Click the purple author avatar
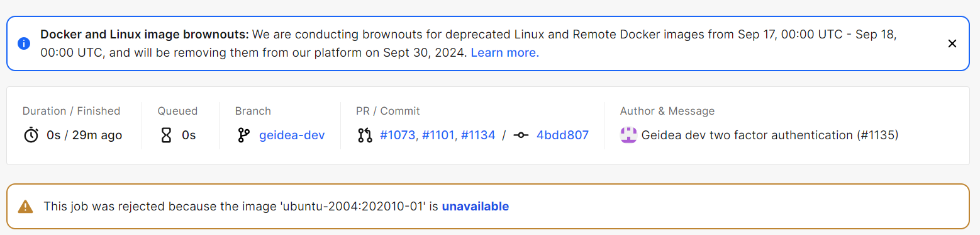This screenshot has width=980, height=235. pos(628,135)
